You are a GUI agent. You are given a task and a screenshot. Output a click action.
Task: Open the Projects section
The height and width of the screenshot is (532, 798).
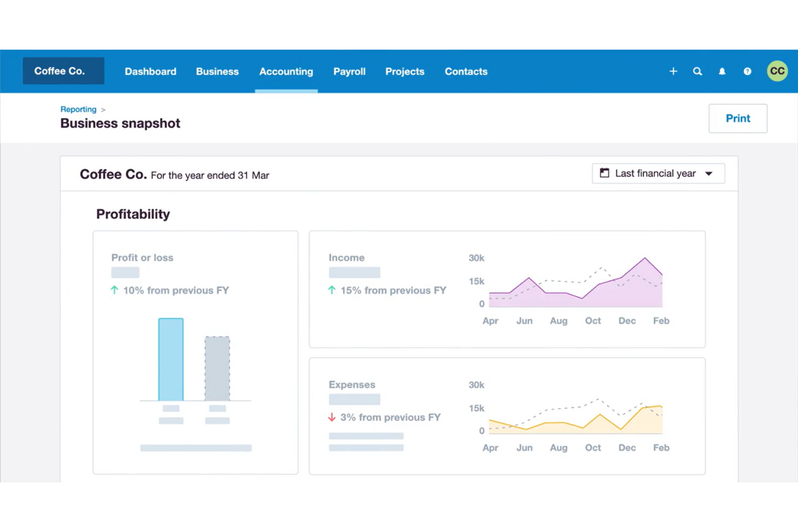click(x=404, y=71)
